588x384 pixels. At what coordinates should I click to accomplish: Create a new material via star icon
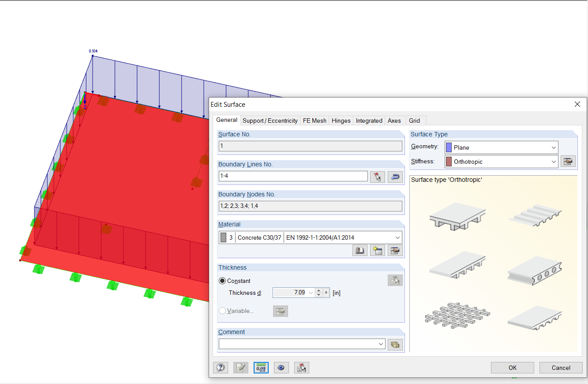[377, 250]
